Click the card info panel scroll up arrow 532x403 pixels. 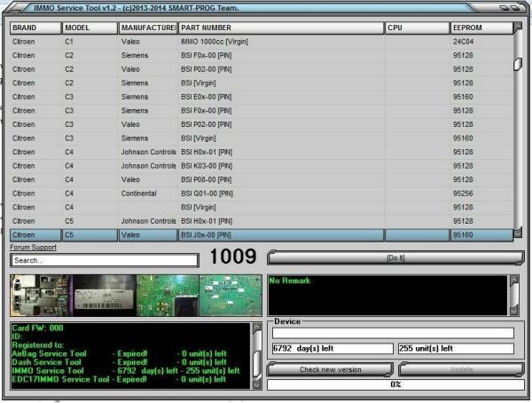[x=257, y=327]
